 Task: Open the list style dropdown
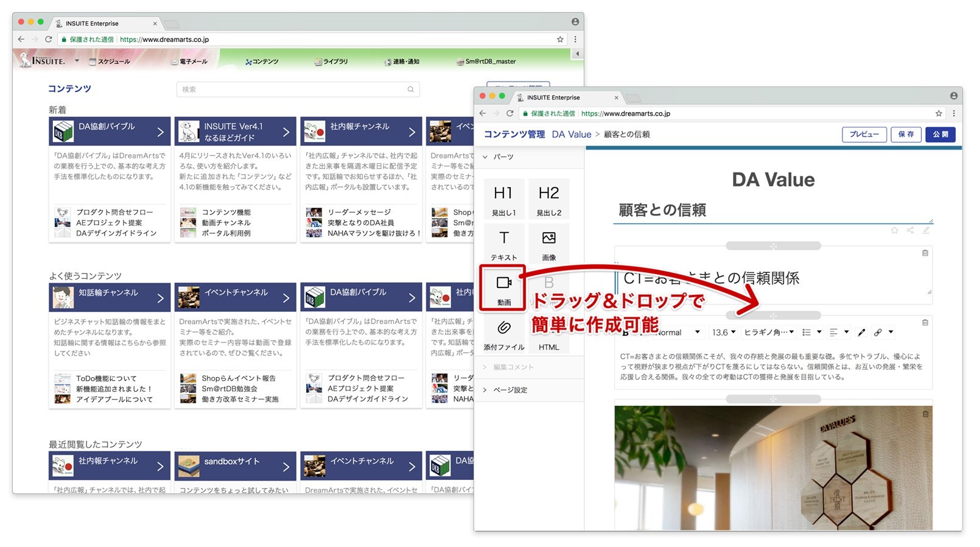[x=812, y=333]
